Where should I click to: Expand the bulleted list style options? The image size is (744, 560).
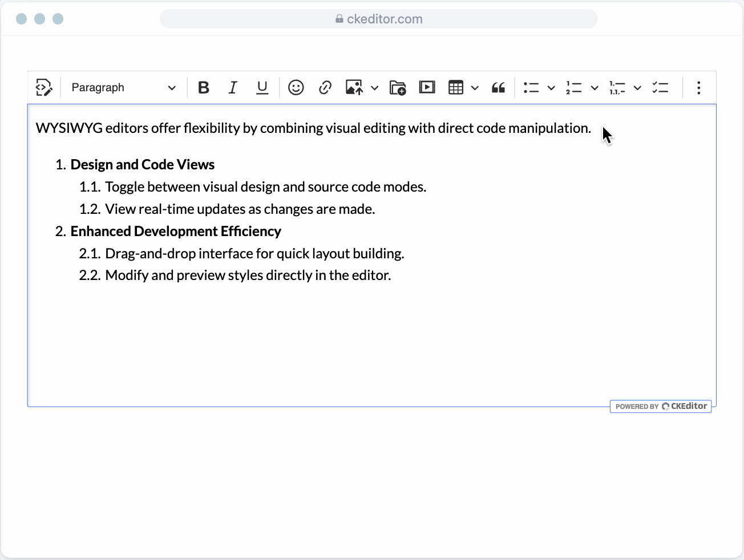pos(551,88)
